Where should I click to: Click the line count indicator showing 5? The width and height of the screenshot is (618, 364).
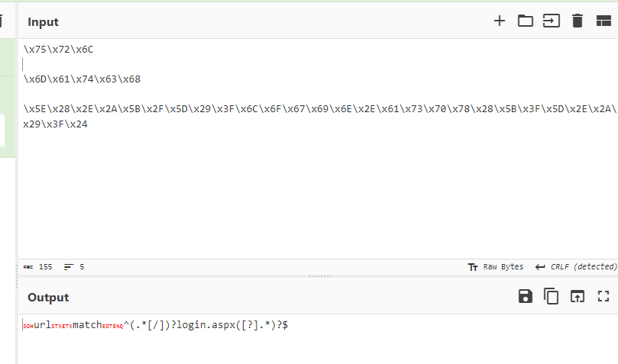tap(74, 267)
